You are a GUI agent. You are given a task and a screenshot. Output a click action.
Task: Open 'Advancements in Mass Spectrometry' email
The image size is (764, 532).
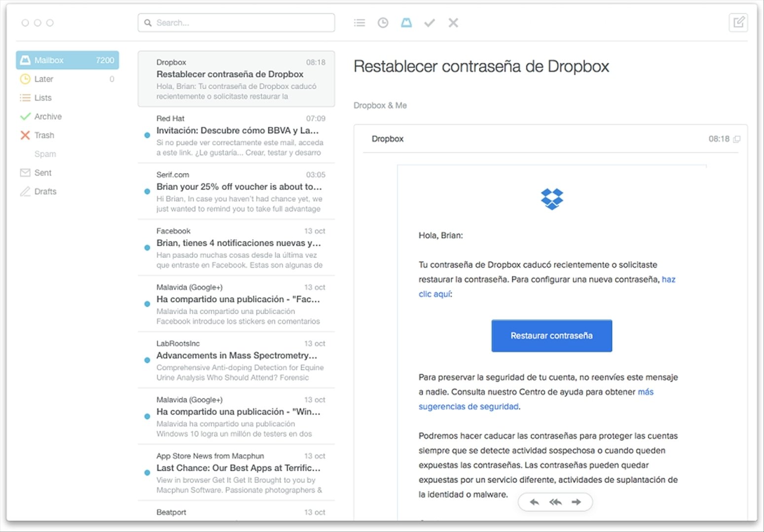pyautogui.click(x=236, y=360)
